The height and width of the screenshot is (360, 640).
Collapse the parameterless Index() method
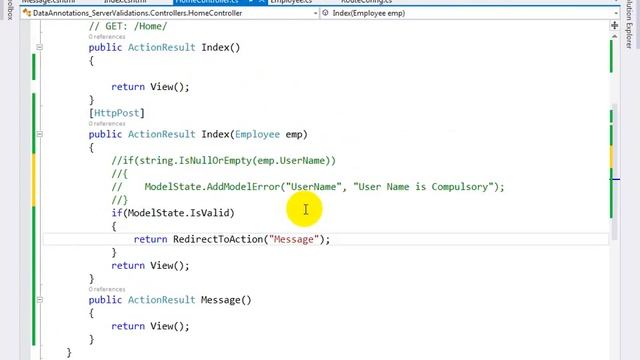click(40, 47)
